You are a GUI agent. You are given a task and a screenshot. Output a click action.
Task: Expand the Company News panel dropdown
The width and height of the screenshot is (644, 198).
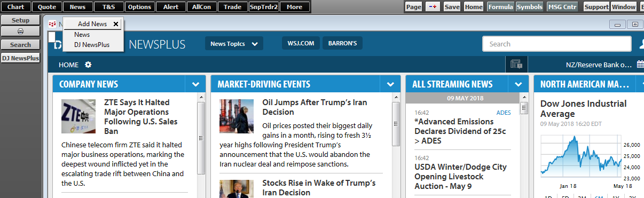pyautogui.click(x=195, y=84)
